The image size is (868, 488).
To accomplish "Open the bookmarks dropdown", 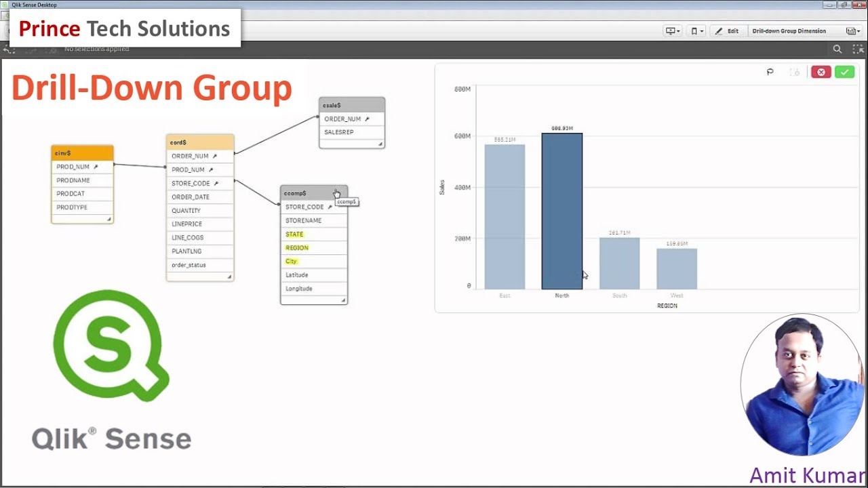I will tap(696, 31).
